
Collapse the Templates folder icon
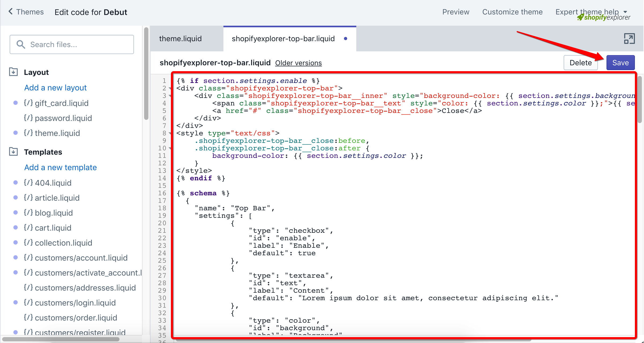pos(13,152)
